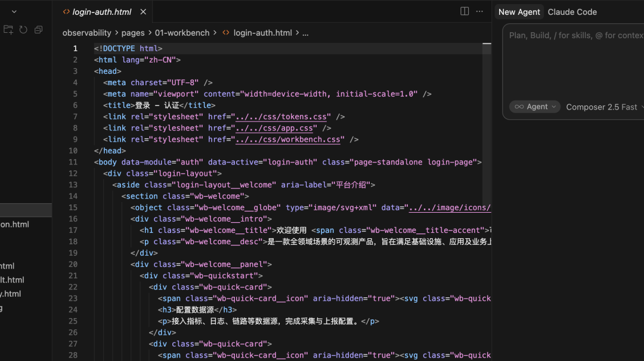Split the editor with the layout icon
644x361 pixels.
click(x=465, y=11)
